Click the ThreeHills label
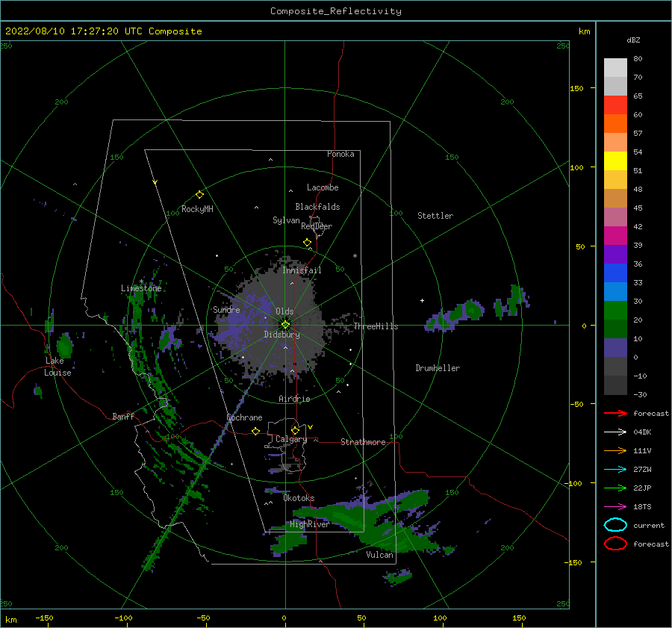The height and width of the screenshot is (628, 672). coord(376,326)
